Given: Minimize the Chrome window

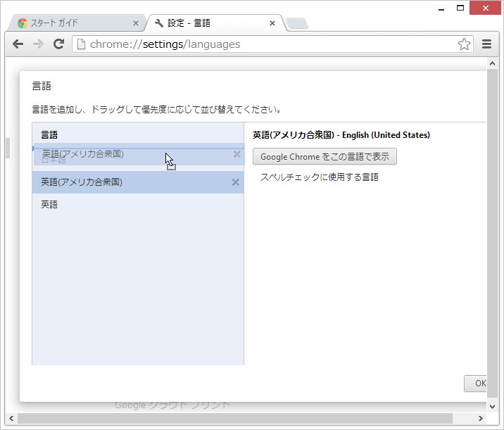Looking at the screenshot, I should [441, 8].
